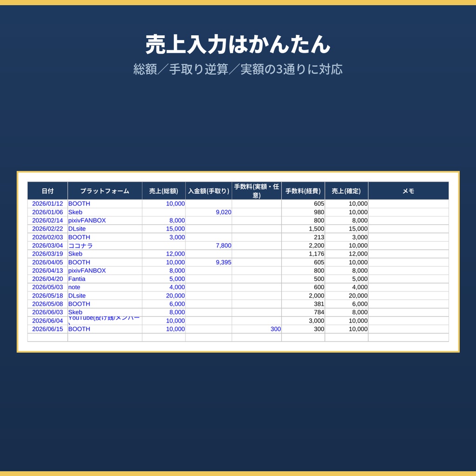
Task: Select the date cell 2026/01/12
Action: [x=48, y=204]
